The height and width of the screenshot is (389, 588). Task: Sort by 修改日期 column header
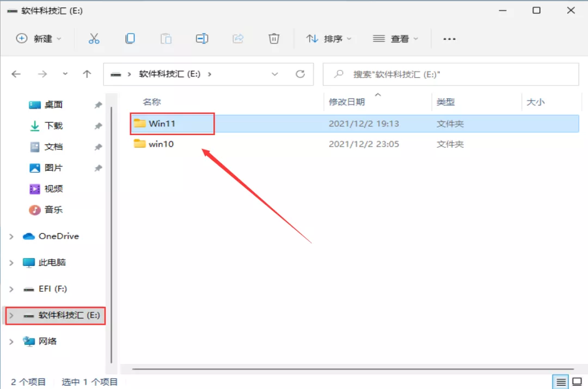pyautogui.click(x=347, y=102)
